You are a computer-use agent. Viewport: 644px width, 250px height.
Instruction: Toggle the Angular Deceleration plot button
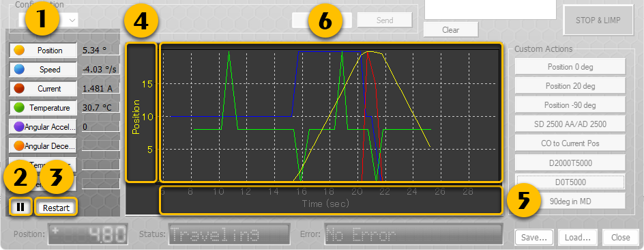click(43, 146)
